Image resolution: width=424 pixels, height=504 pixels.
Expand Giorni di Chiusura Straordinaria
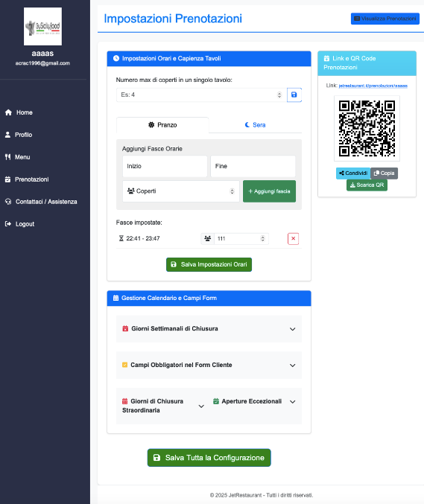[163, 406]
